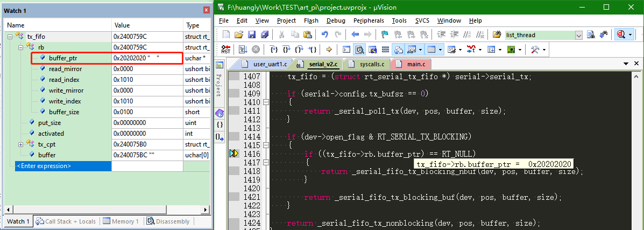Toggle breakpoint in margin at line 1411
The height and width of the screenshot is (230, 644).
[x=233, y=110]
